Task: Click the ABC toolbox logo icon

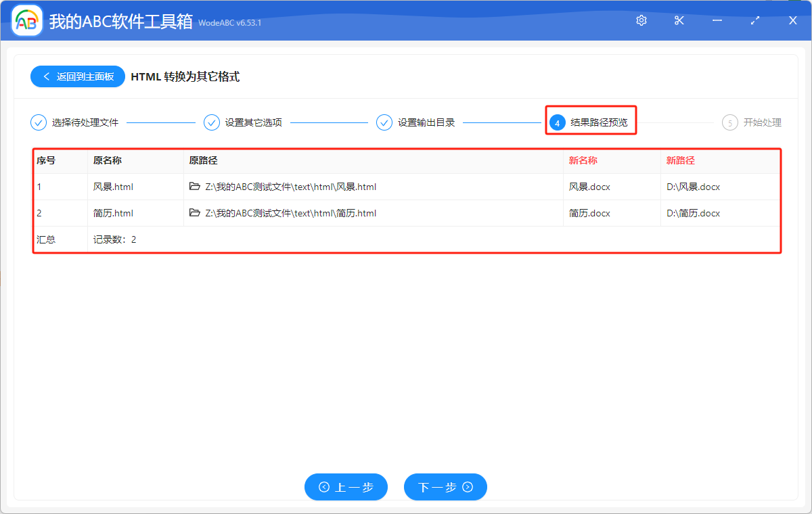Action: point(26,20)
